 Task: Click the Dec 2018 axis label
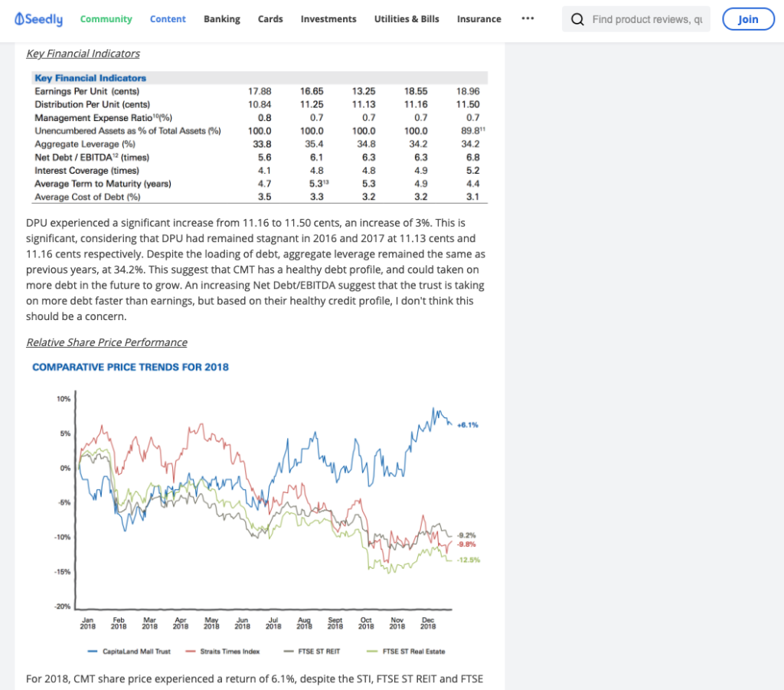(x=428, y=623)
